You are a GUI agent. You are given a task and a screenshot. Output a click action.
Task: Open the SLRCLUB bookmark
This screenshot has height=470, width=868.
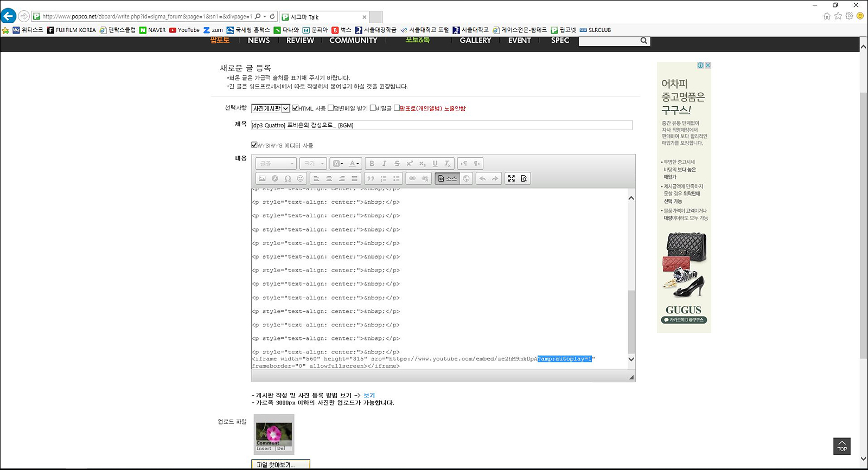coord(595,30)
